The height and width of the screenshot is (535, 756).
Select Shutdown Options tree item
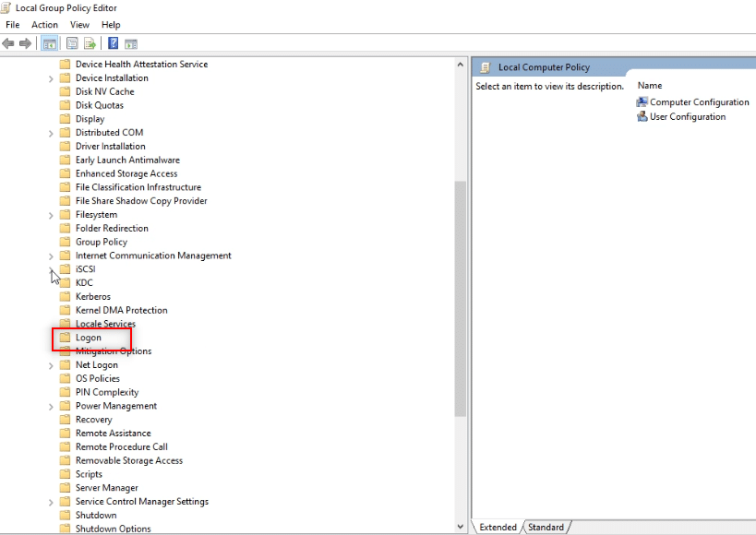(114, 529)
